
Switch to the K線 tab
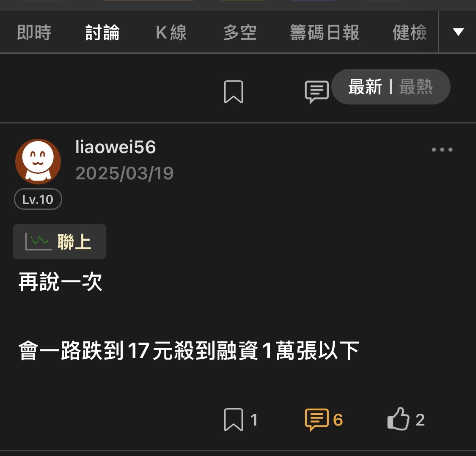[171, 32]
